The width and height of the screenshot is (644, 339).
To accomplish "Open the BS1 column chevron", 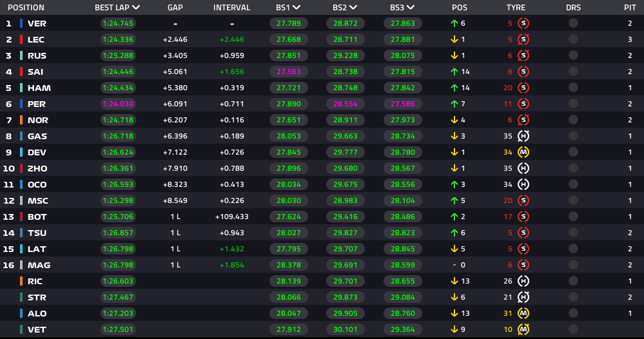I will point(297,7).
